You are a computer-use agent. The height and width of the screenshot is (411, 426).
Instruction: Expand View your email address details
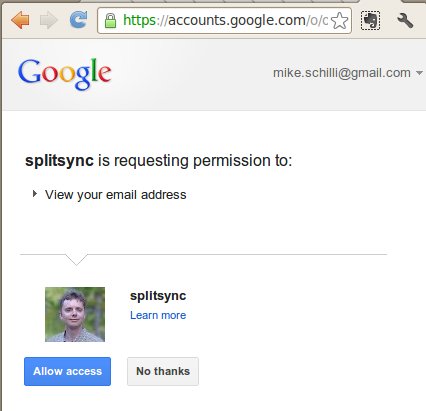tap(34, 194)
